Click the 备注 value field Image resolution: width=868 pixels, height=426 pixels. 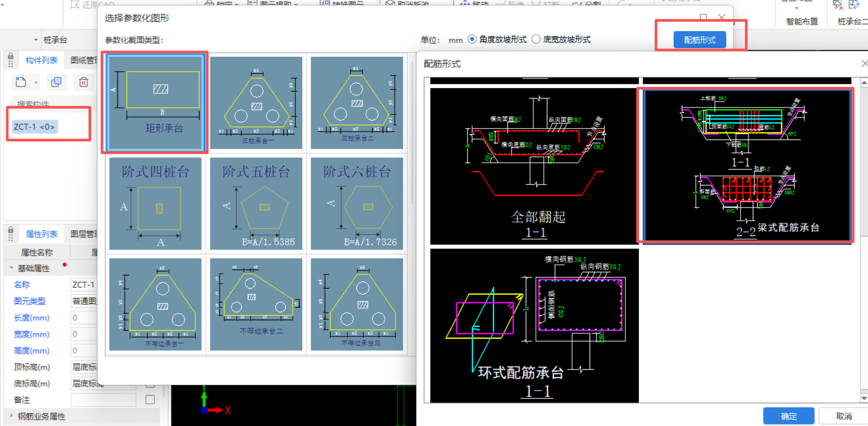103,400
